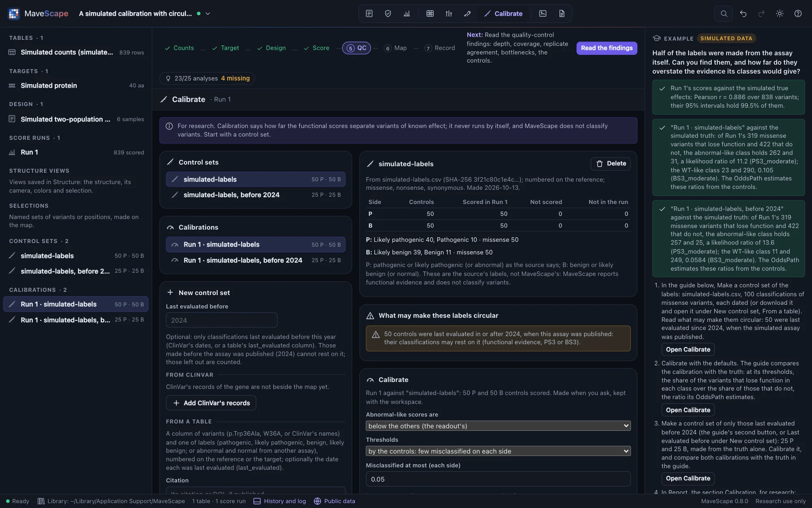812x508 pixels.
Task: Delete the simulated-labels control set
Action: click(x=611, y=163)
